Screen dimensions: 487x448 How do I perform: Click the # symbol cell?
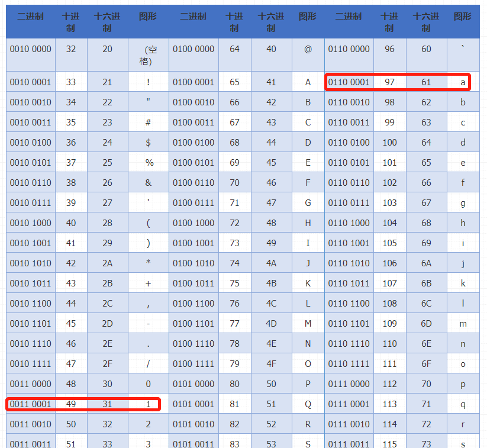[148, 122]
